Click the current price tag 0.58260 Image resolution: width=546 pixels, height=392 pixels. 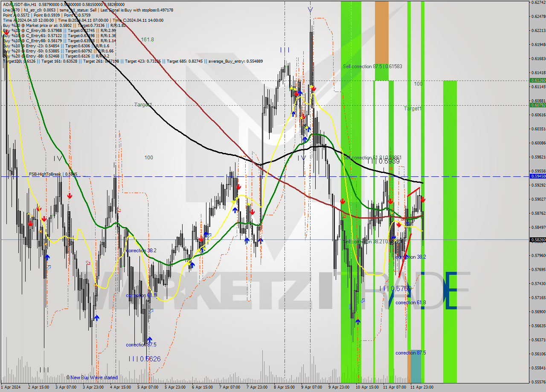coord(537,239)
